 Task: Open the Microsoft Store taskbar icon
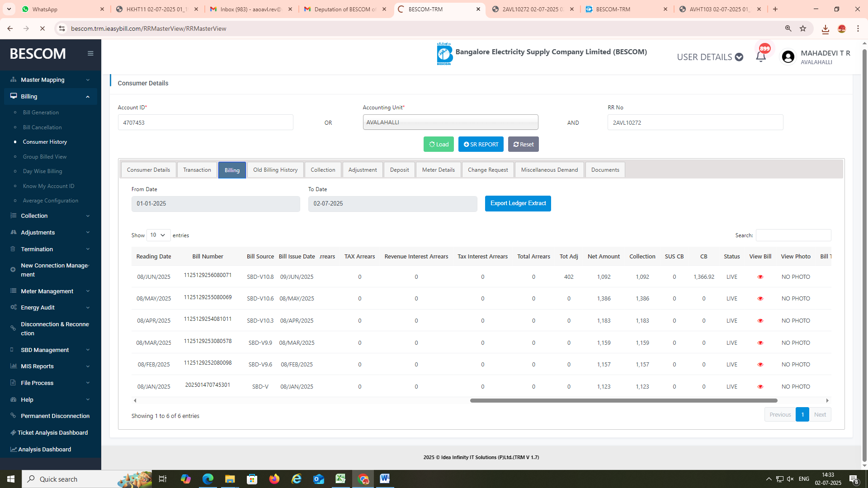pyautogui.click(x=252, y=479)
